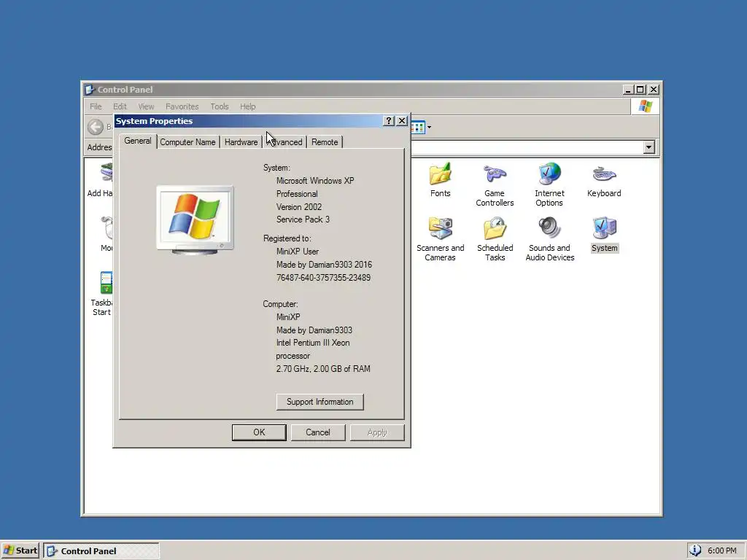Click the product ID 76487-640-3757355-23489
The height and width of the screenshot is (560, 747).
tap(323, 278)
